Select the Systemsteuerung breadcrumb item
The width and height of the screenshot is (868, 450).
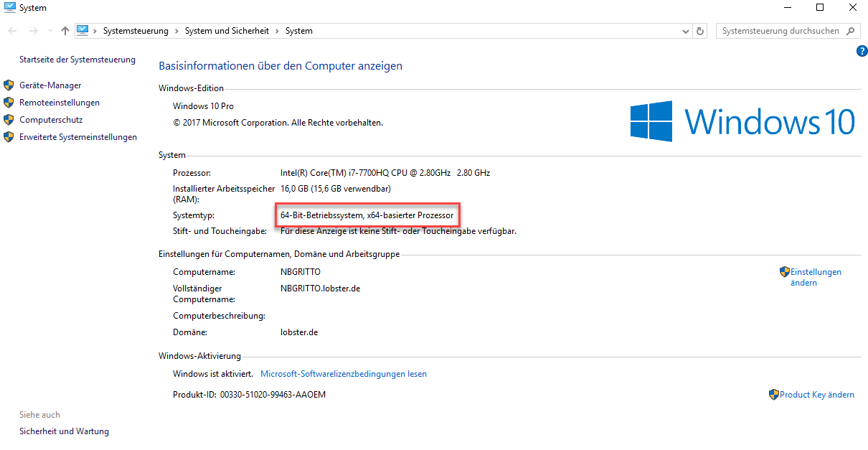(x=136, y=31)
